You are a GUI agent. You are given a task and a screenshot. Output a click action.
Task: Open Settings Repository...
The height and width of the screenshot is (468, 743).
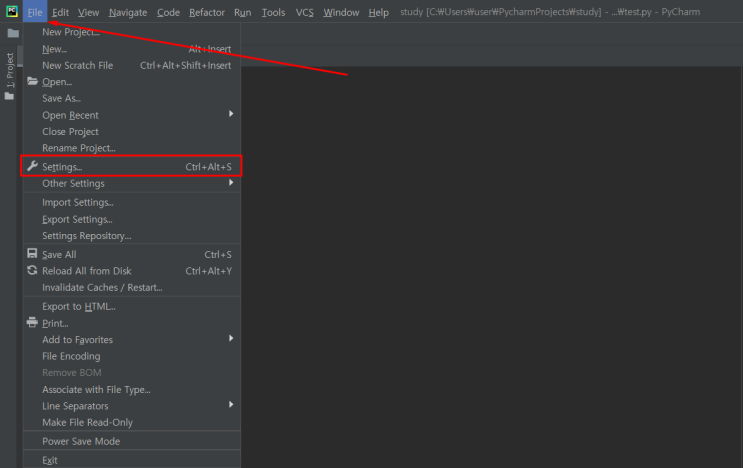(132, 236)
